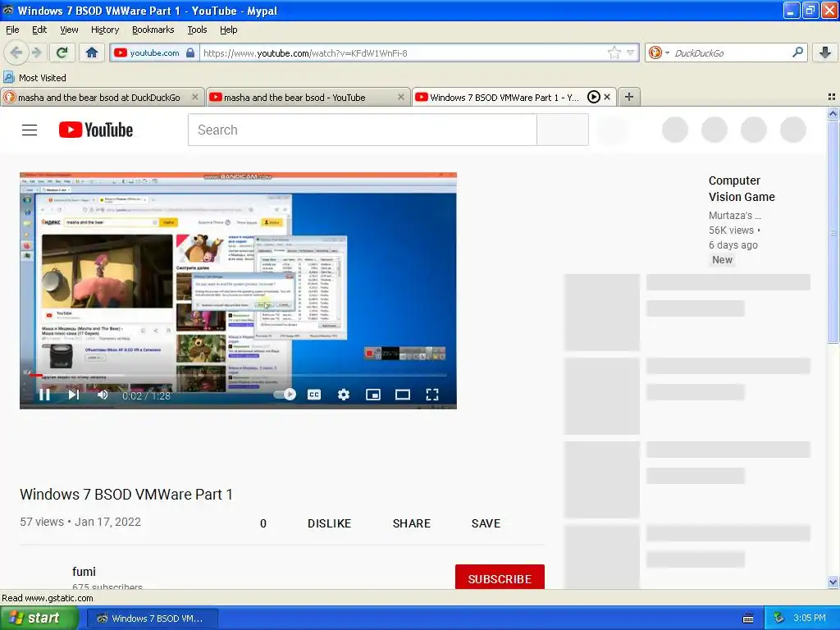
Task: Mute the video volume speaker
Action: click(x=103, y=395)
